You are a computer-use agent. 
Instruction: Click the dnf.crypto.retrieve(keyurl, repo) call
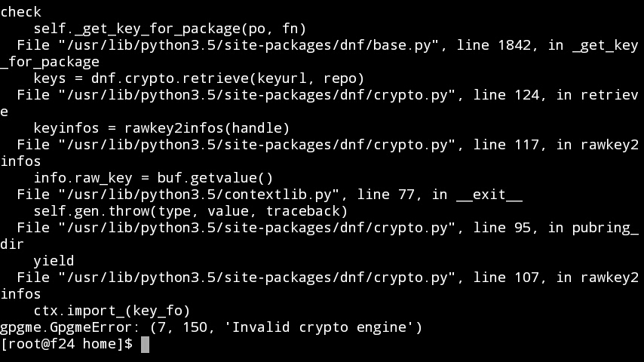228,78
